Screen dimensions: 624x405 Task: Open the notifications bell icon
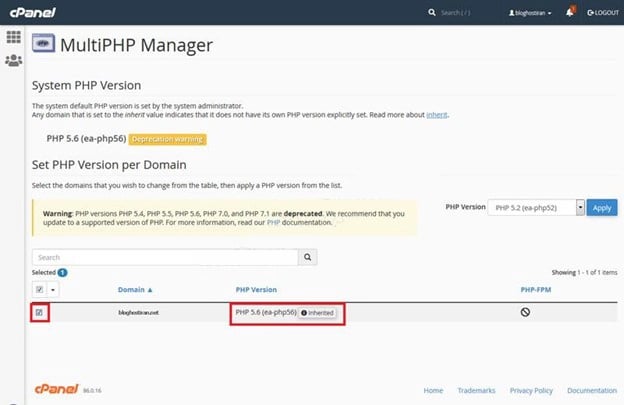pyautogui.click(x=570, y=12)
